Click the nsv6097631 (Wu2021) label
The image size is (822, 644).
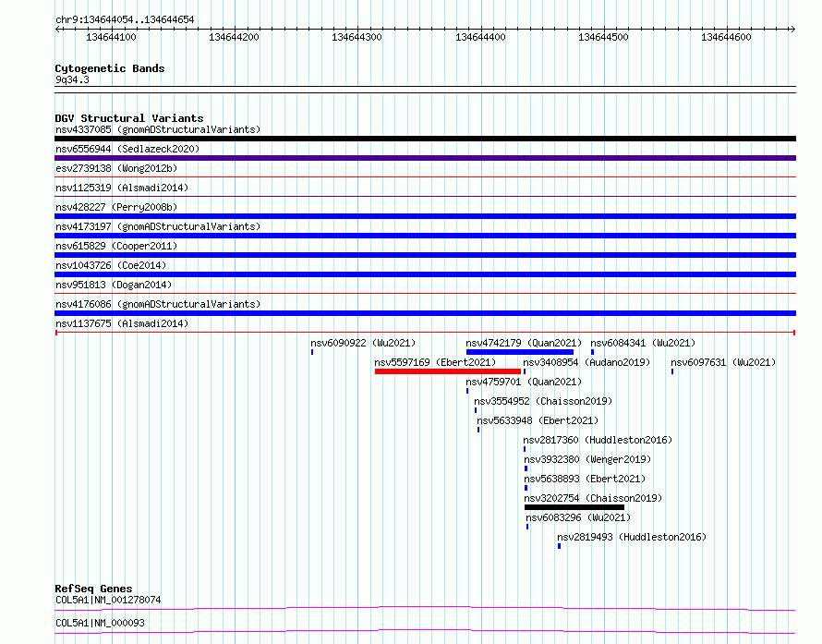[723, 362]
